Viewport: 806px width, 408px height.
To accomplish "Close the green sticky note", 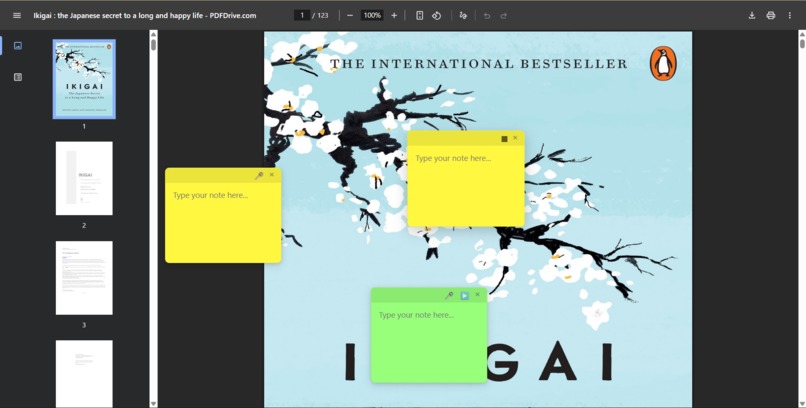I will pos(478,294).
